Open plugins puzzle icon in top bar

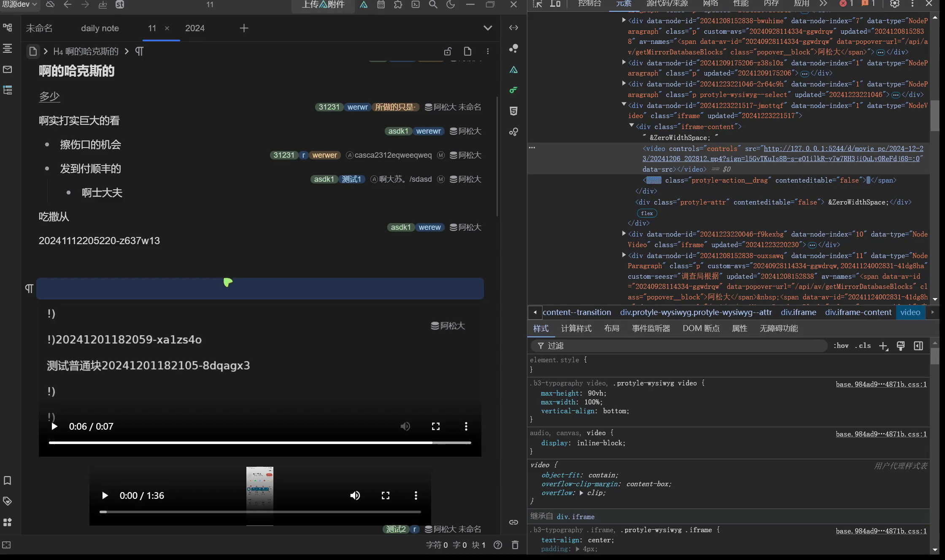(x=398, y=5)
